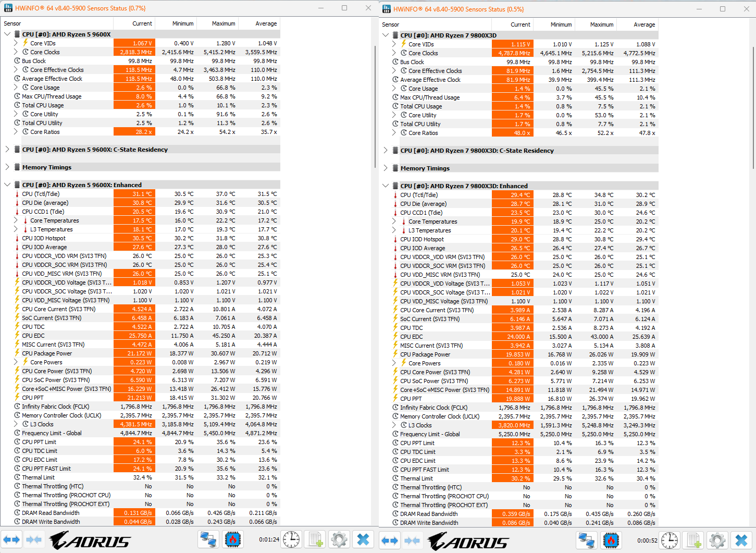Open sensor settings gear in the 9800X3D window
This screenshot has width=756, height=553.
[717, 540]
